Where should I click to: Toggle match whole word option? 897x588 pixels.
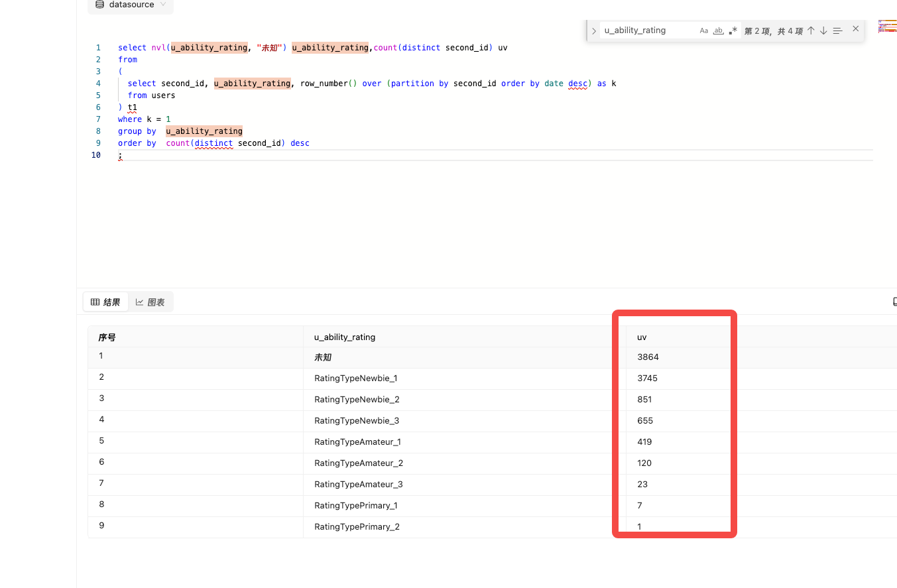click(x=718, y=30)
